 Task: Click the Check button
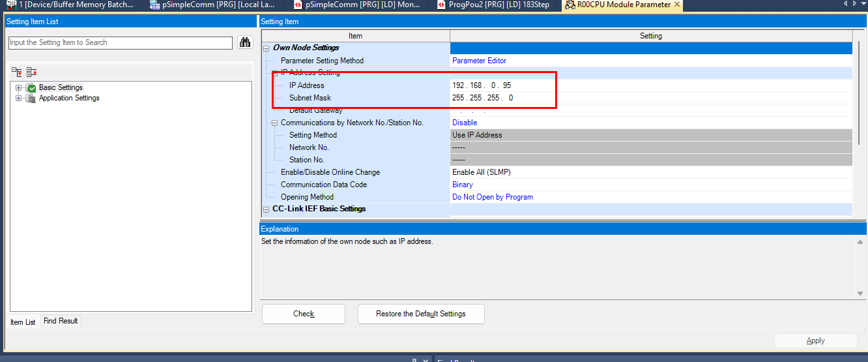click(304, 314)
